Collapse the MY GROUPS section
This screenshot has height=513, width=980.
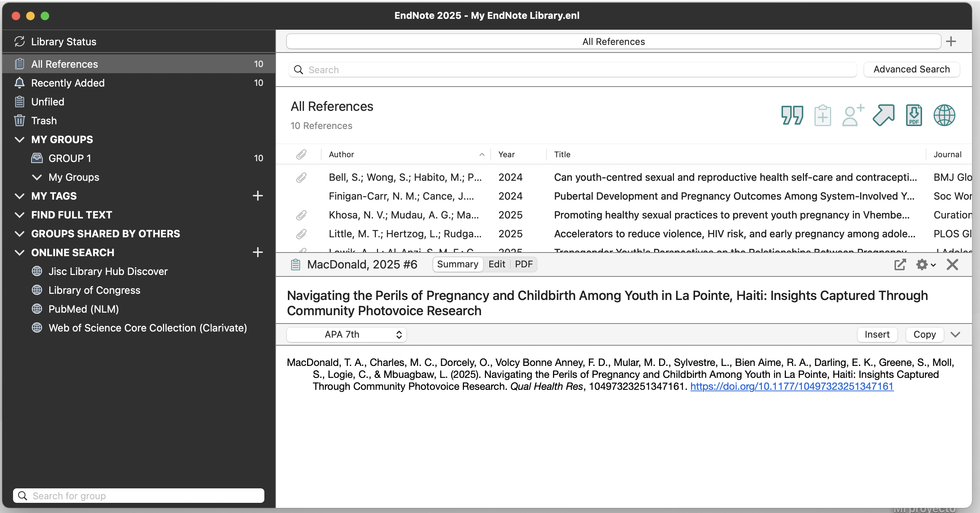pyautogui.click(x=20, y=139)
